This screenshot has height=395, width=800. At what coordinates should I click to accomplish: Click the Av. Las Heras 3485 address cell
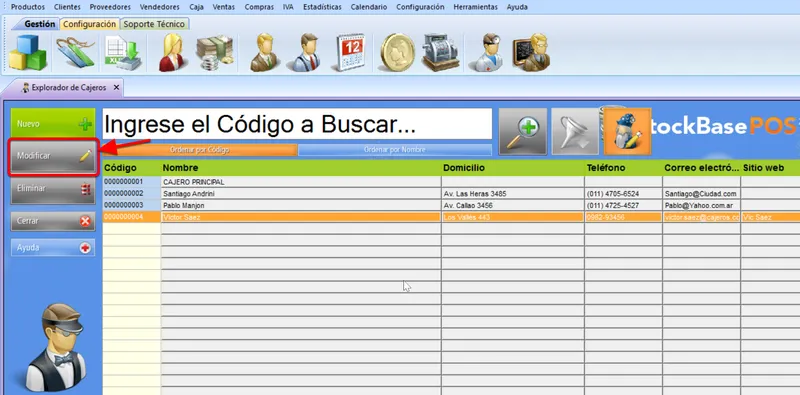(x=513, y=194)
